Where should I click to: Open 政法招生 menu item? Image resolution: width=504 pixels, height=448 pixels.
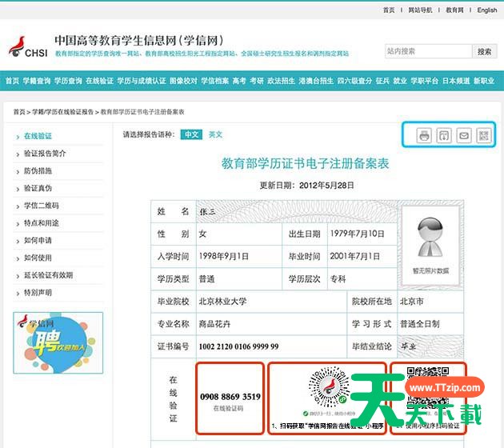click(x=281, y=81)
